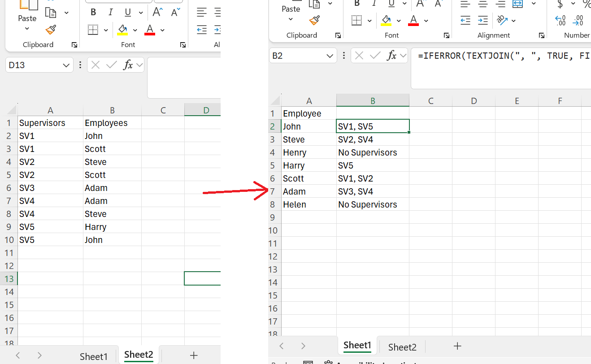This screenshot has width=591, height=364.
Task: Open fill color dropdown in left window
Action: [135, 30]
